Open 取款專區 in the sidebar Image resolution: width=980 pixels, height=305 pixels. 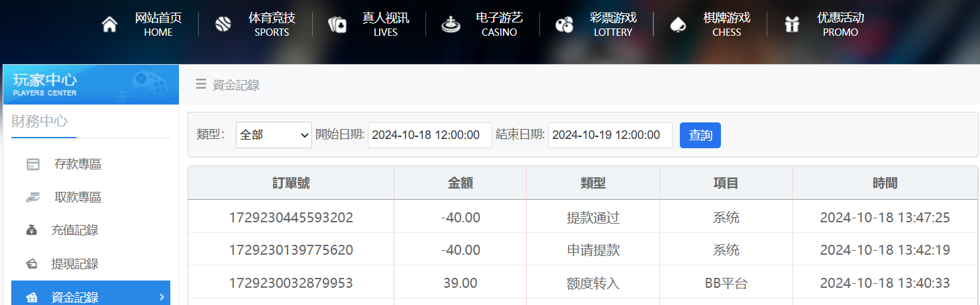click(x=78, y=197)
